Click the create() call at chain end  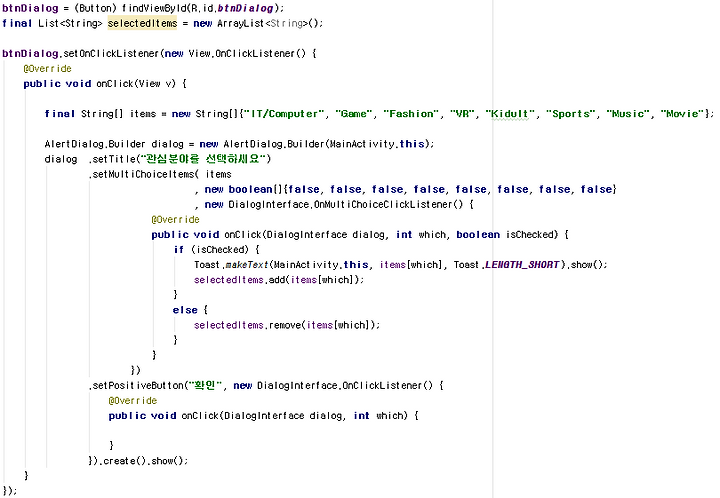124,460
